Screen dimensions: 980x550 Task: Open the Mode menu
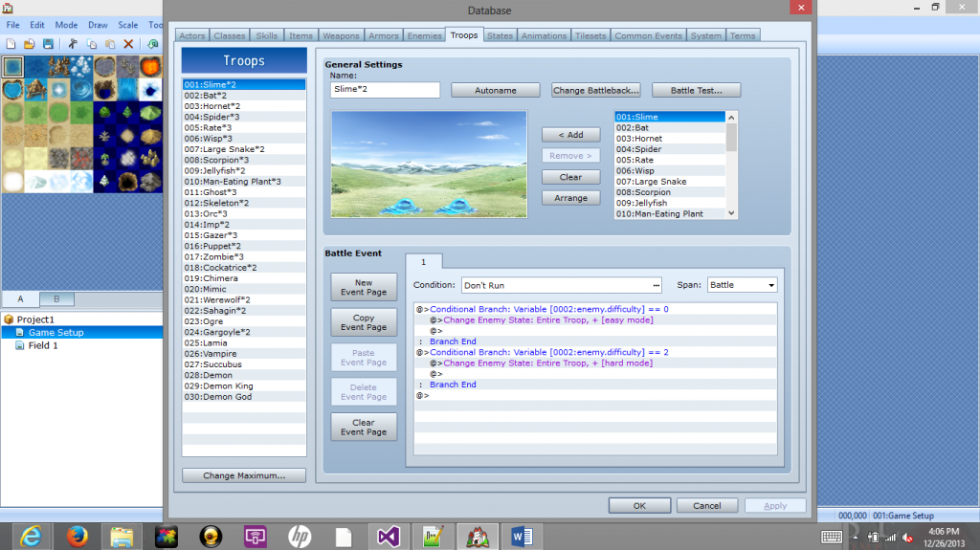[66, 25]
